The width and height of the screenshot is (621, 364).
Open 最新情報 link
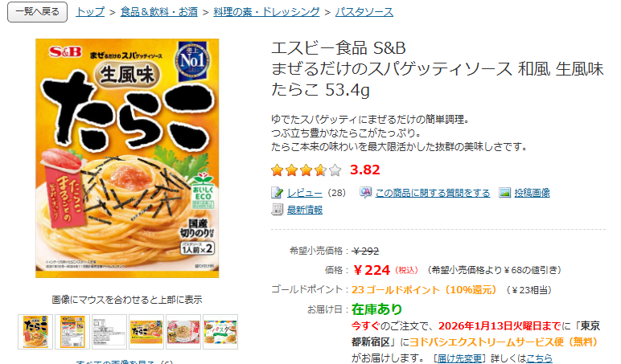click(305, 210)
